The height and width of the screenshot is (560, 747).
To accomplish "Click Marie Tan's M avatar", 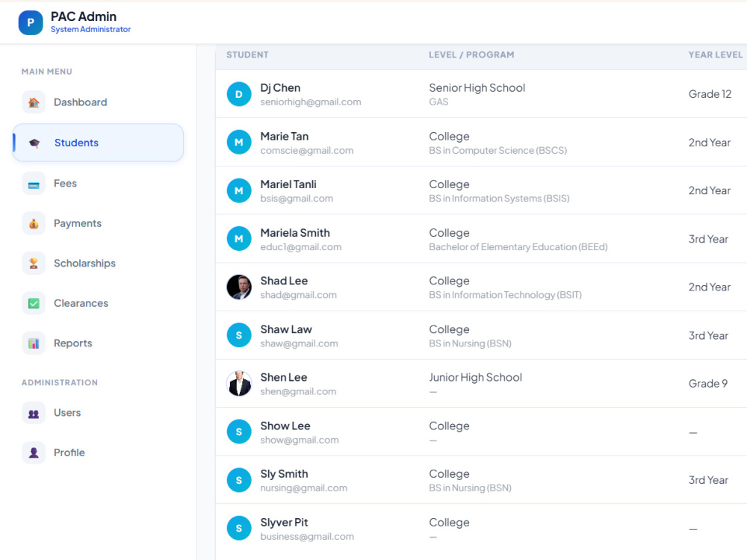I will pyautogui.click(x=239, y=143).
